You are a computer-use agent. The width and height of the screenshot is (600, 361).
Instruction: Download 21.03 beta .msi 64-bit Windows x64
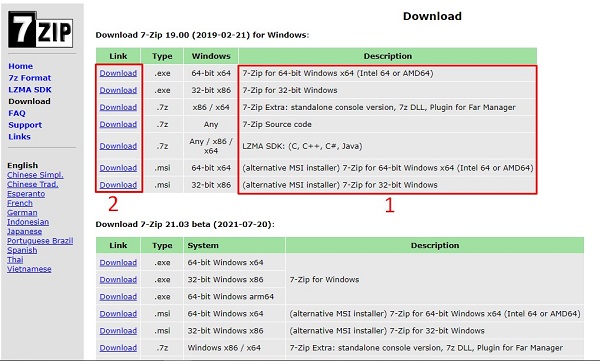118,314
